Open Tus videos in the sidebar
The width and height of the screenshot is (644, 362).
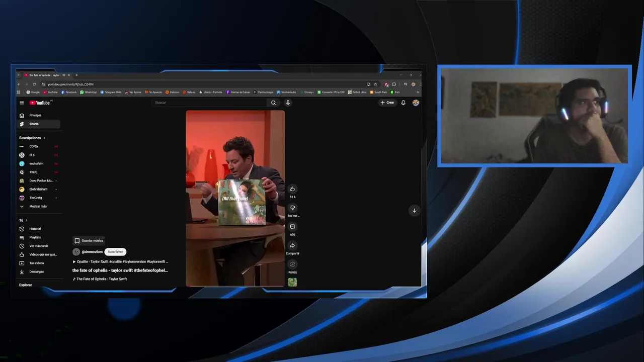[x=38, y=263]
